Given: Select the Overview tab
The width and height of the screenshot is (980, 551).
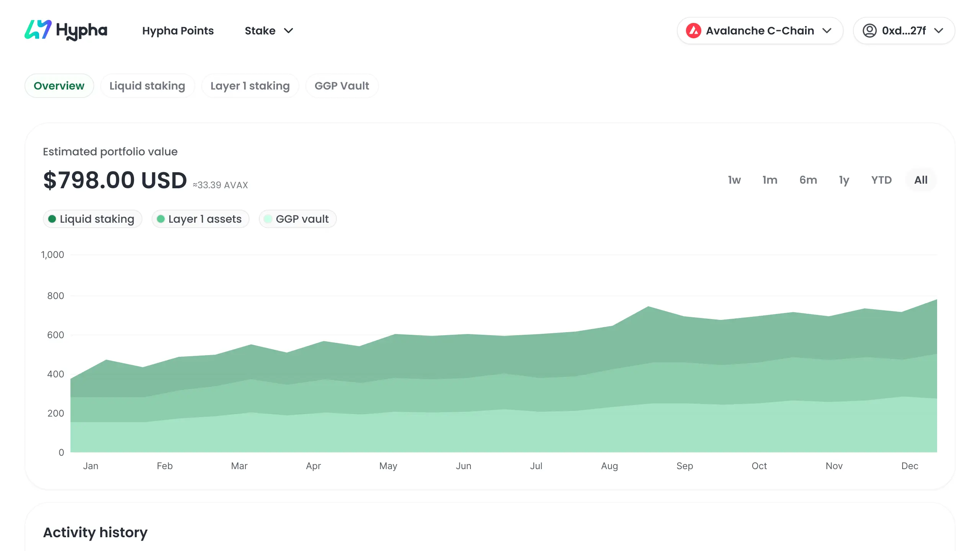Looking at the screenshot, I should coord(59,86).
